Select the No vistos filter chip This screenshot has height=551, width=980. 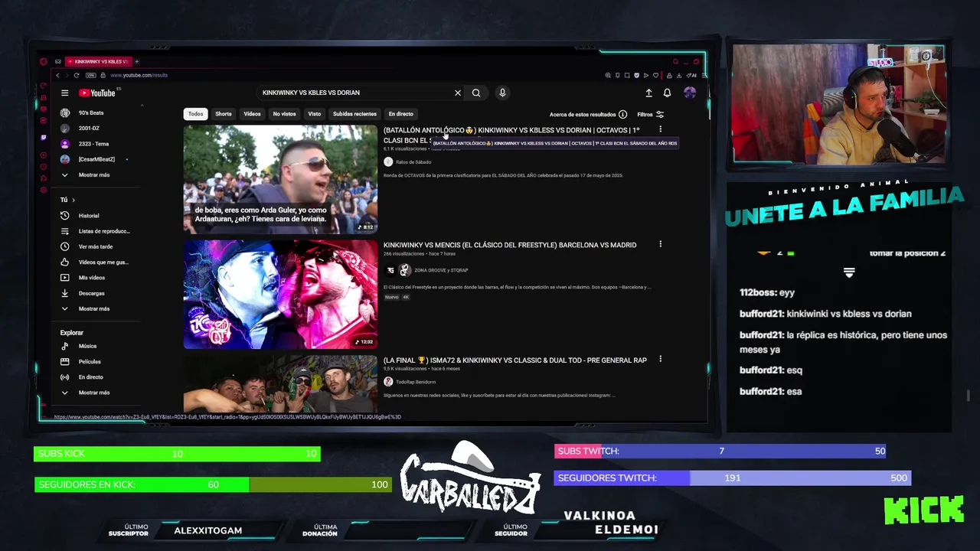(284, 114)
